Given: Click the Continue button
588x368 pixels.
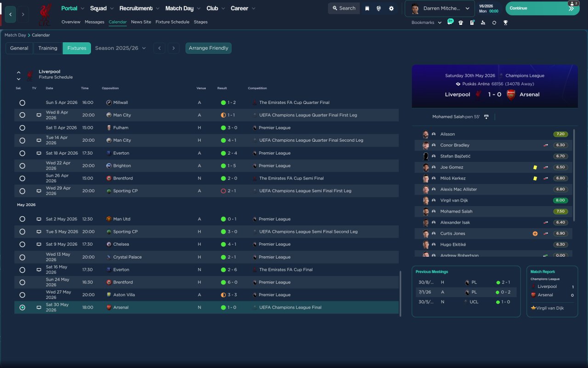Looking at the screenshot, I should click(x=543, y=8).
